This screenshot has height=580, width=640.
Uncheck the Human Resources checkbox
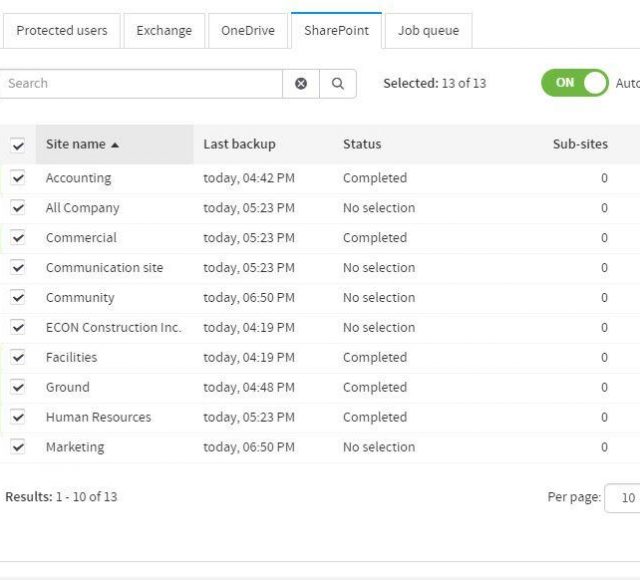click(18, 417)
